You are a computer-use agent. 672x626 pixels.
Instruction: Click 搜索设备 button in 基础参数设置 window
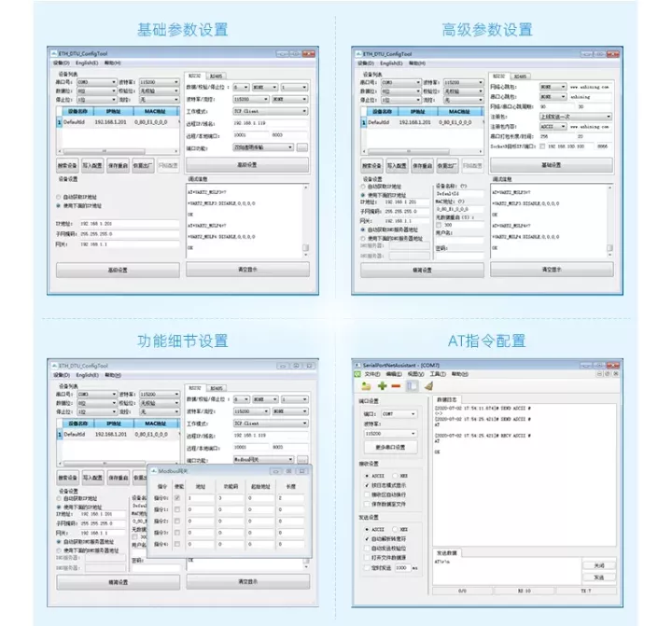tap(67, 165)
